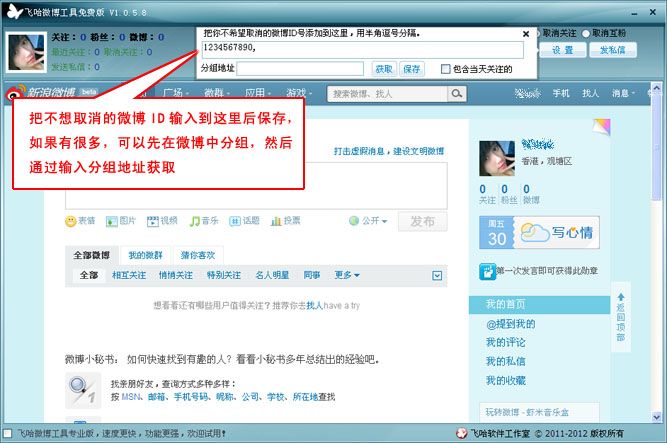The width and height of the screenshot is (667, 443).
Task: Click the 发私信 button
Action: [x=613, y=50]
